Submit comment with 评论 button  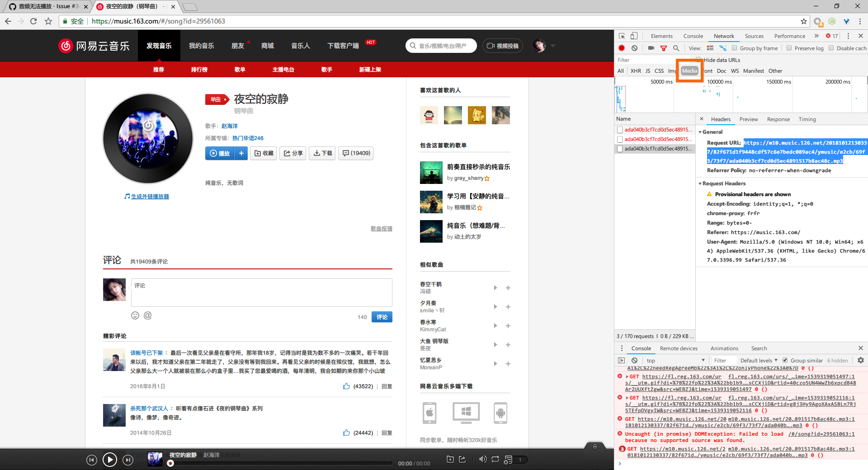pyautogui.click(x=382, y=317)
